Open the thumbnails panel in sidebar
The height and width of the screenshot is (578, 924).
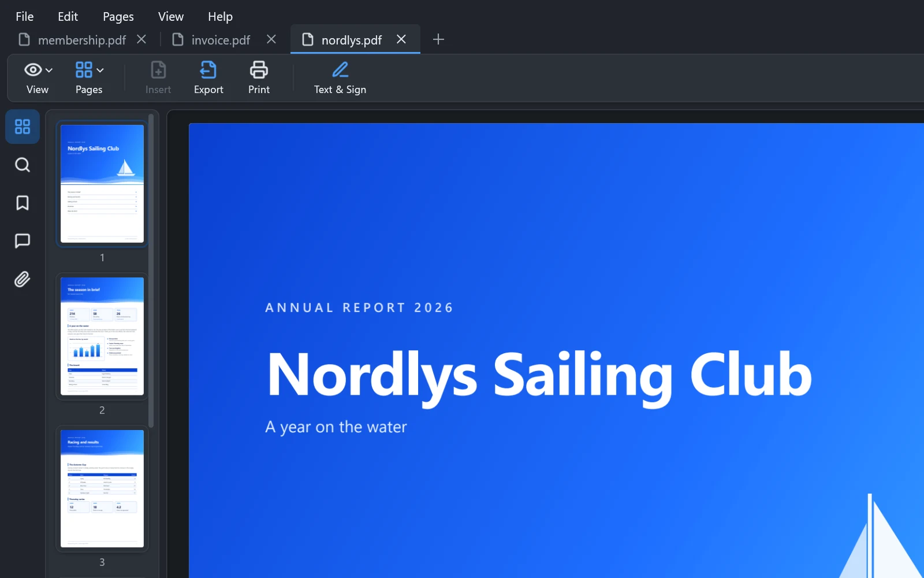click(23, 127)
